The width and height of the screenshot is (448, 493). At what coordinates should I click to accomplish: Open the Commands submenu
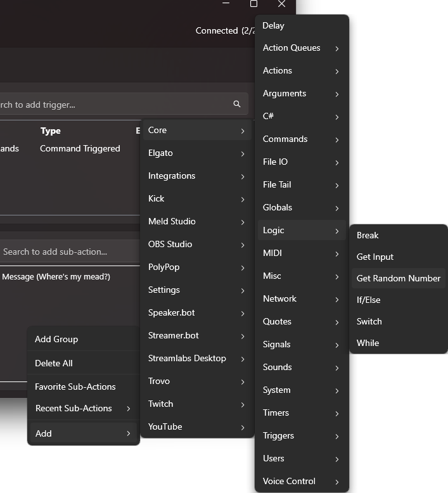pos(302,139)
